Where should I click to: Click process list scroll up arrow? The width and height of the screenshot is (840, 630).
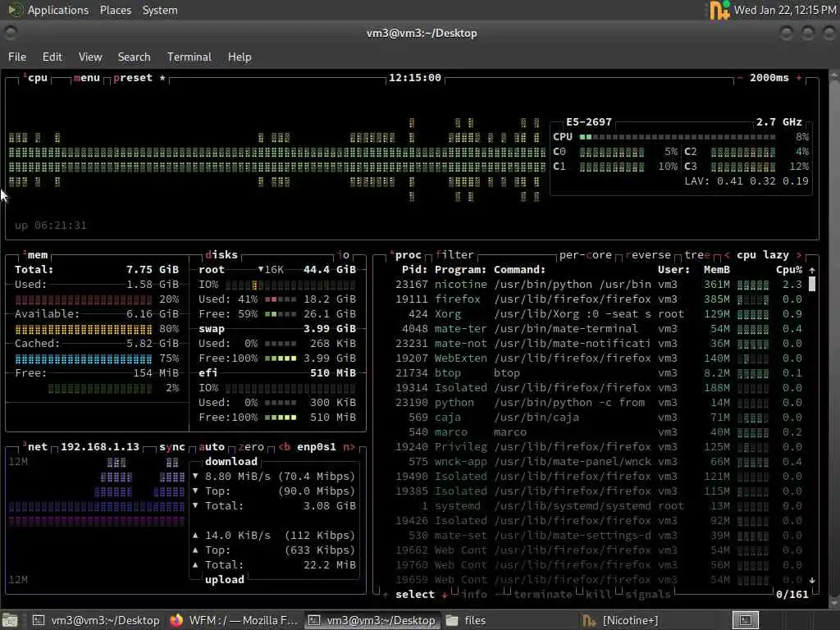point(811,270)
